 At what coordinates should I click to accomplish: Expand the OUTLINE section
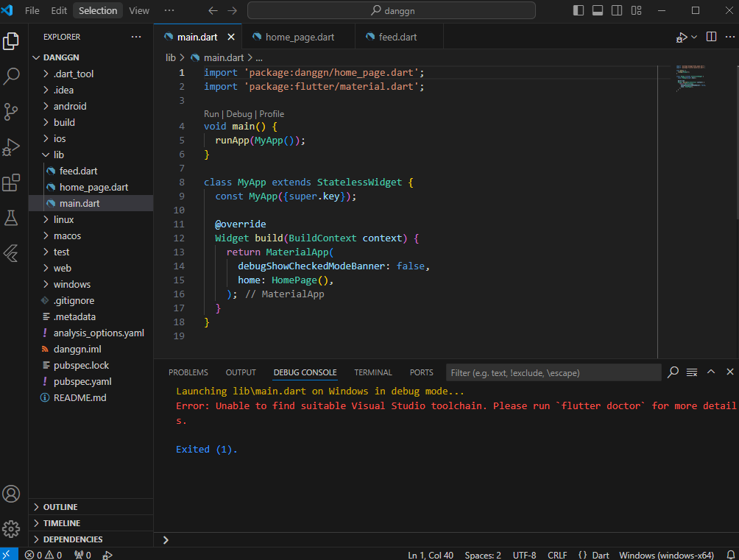[x=91, y=507]
